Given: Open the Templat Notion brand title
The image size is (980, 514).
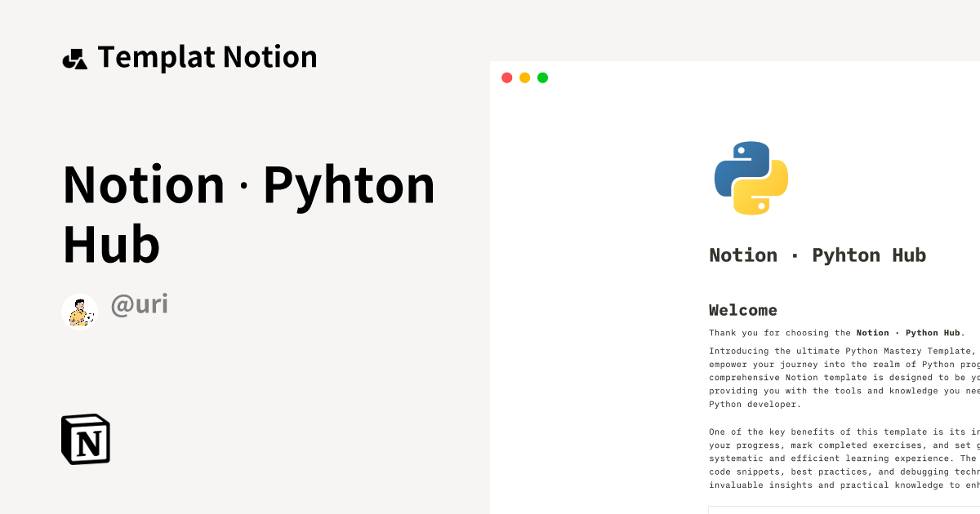Looking at the screenshot, I should 207,57.
